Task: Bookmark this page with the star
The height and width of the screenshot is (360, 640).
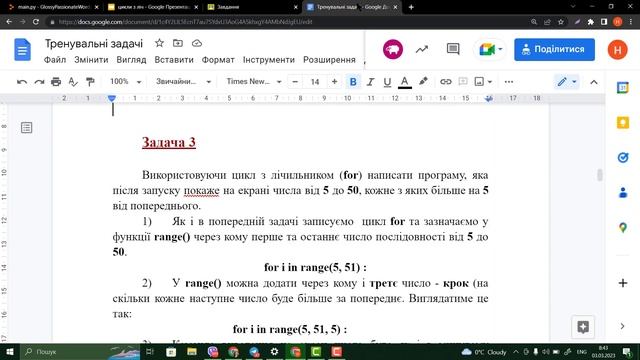Action: 561,22
